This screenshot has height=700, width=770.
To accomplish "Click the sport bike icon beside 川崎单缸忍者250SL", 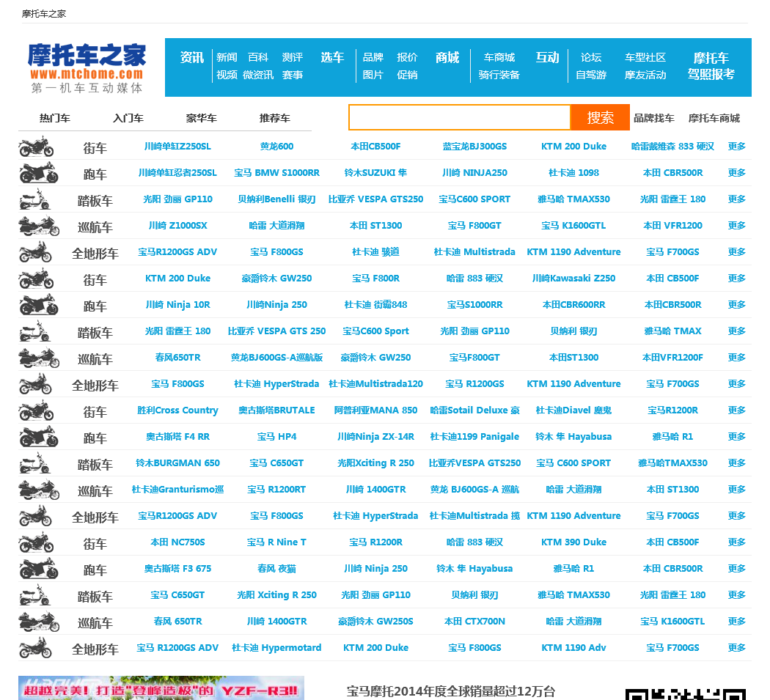I will [x=39, y=173].
